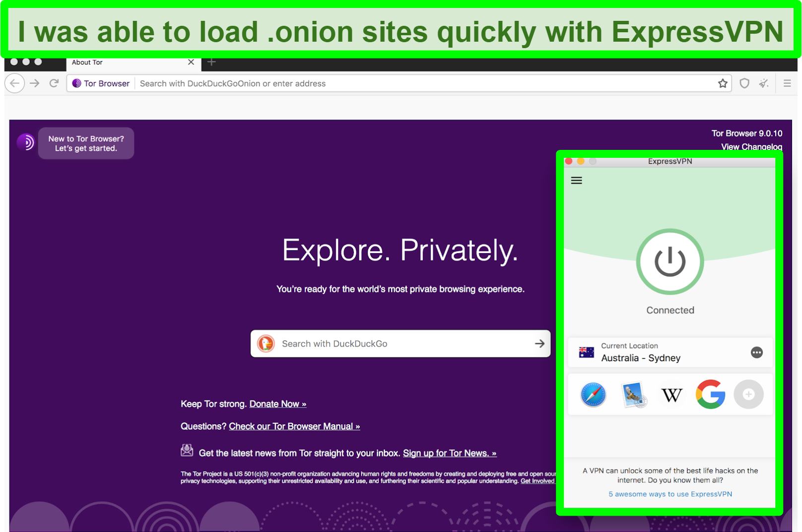
Task: Click the Explore. Privately. heading
Action: 400,251
